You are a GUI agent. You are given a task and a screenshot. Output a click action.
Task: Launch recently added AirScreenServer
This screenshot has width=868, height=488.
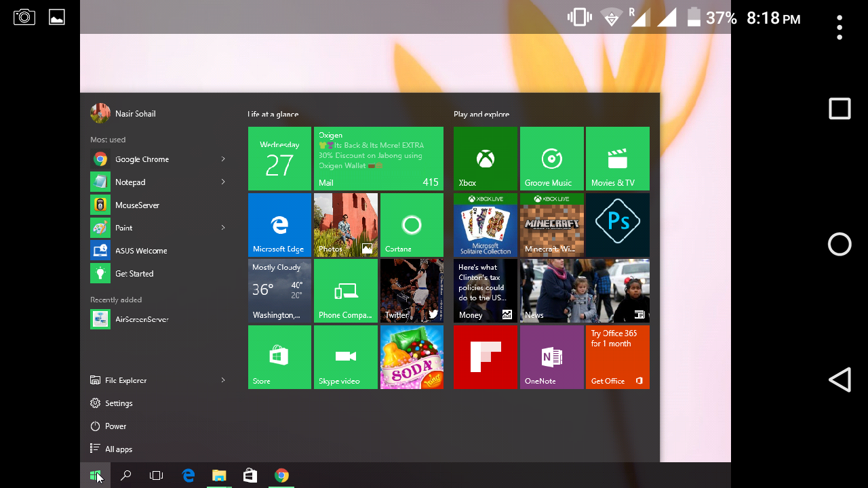[158, 319]
